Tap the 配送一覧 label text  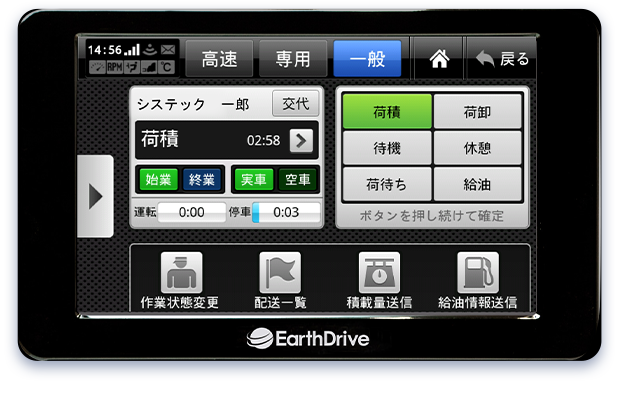(280, 302)
